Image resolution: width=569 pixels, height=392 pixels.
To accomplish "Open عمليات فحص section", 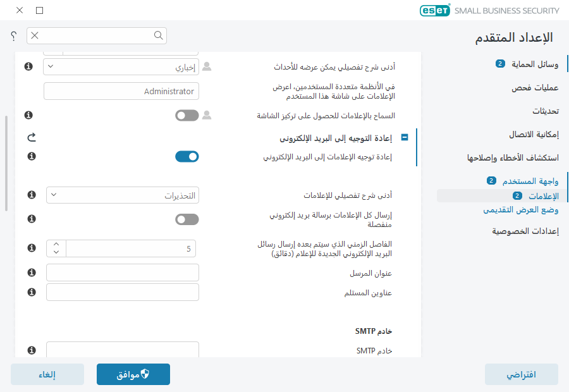I will (x=535, y=87).
